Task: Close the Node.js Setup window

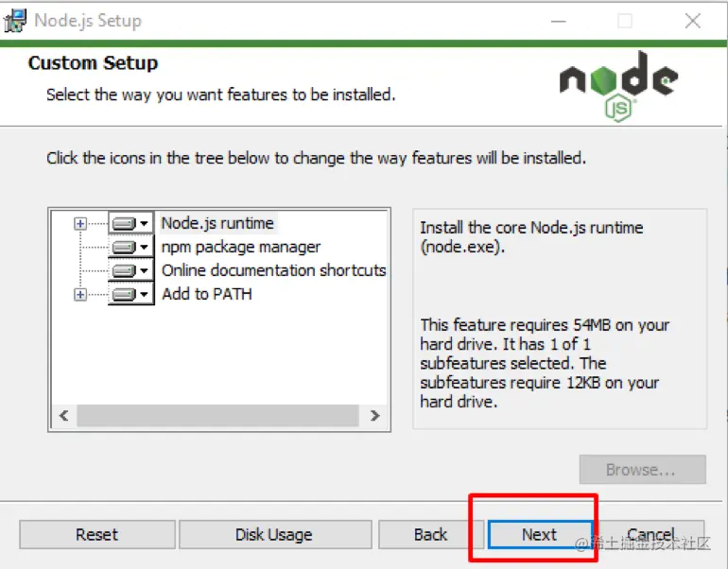Action: (693, 21)
